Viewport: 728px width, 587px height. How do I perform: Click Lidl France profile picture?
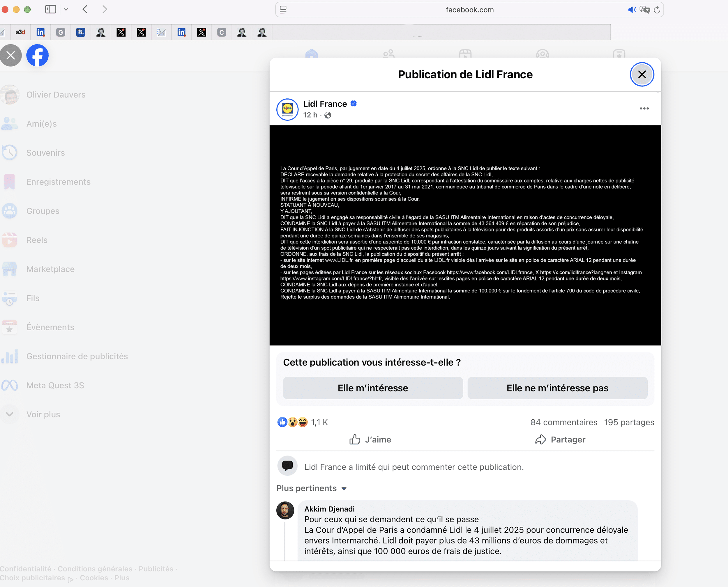287,109
